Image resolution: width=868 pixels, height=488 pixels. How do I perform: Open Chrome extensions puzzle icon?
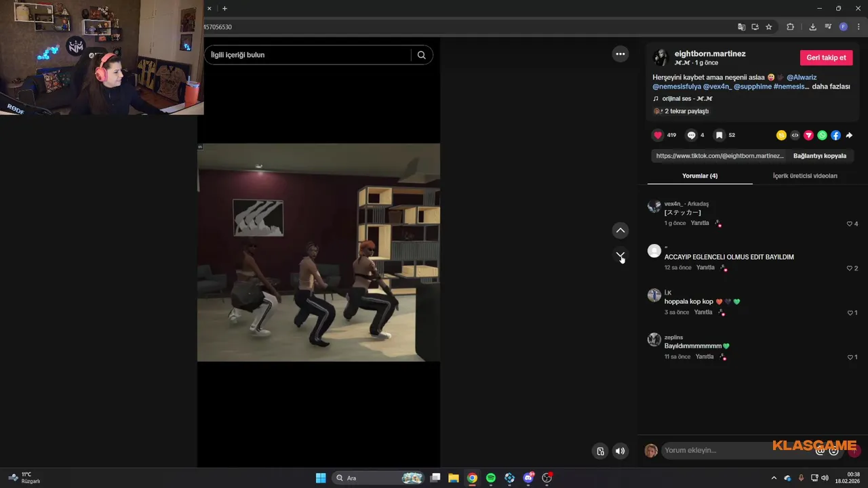(790, 27)
